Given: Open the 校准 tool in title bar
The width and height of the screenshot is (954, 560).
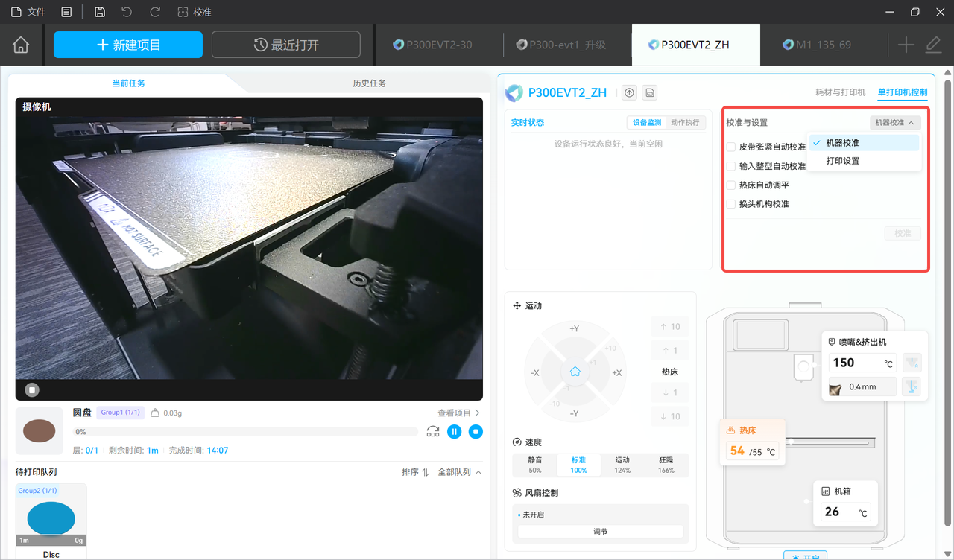Looking at the screenshot, I should pos(195,12).
